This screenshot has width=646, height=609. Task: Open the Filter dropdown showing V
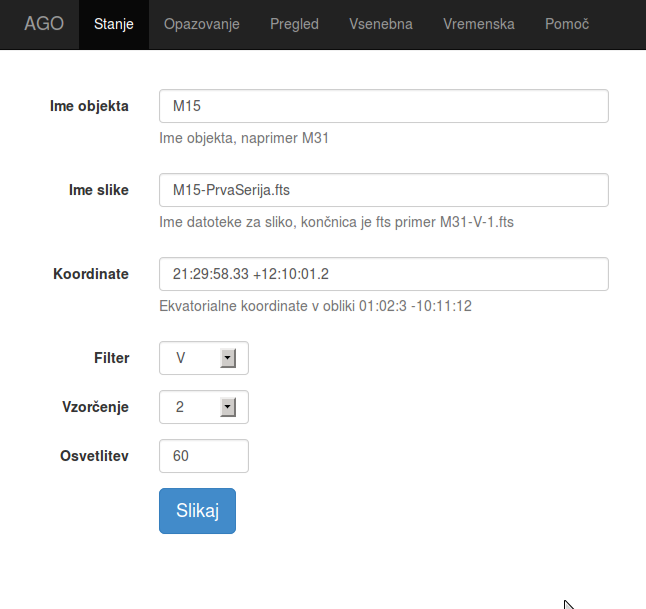point(195,357)
